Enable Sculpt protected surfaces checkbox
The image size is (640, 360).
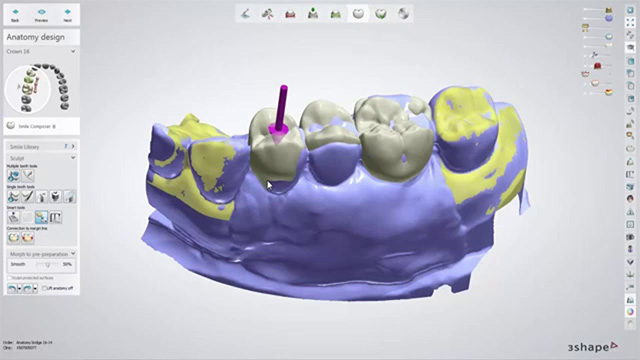click(9, 278)
